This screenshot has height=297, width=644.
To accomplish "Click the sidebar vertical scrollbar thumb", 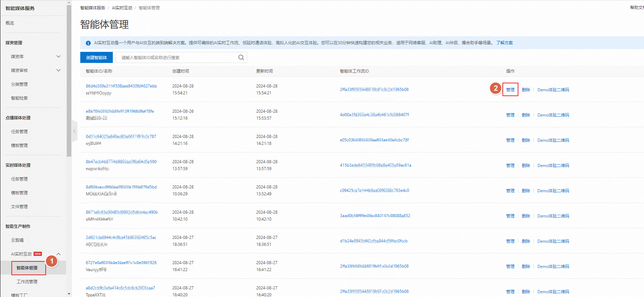I will [x=69, y=81].
